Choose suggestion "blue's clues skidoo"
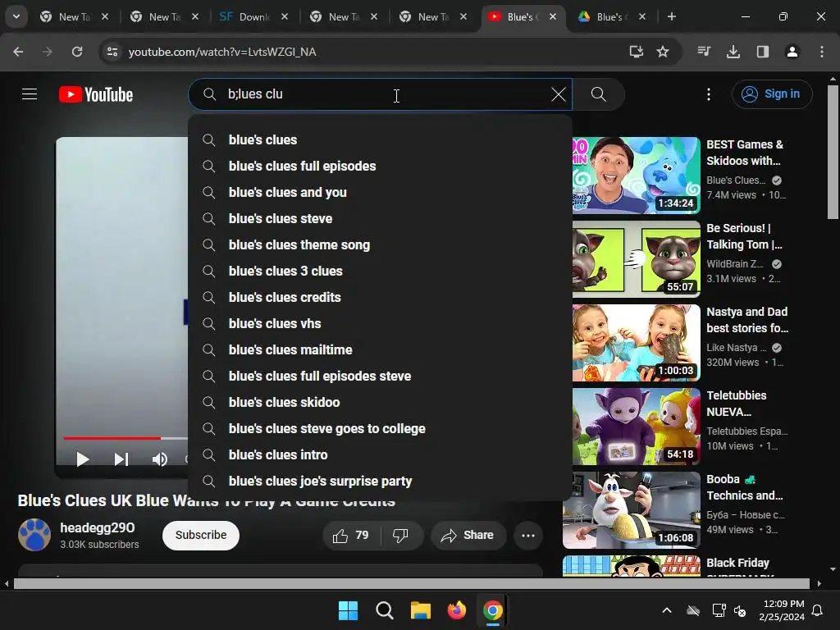 [x=381, y=402]
